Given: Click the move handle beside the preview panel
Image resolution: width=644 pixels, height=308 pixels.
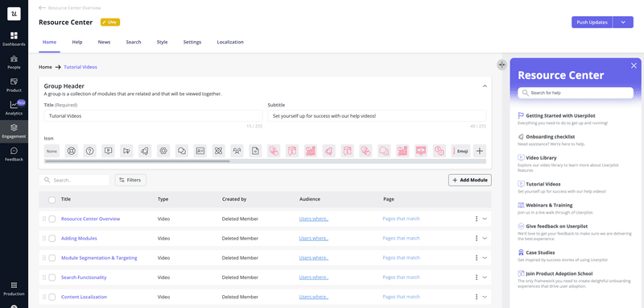Looking at the screenshot, I should point(502,65).
